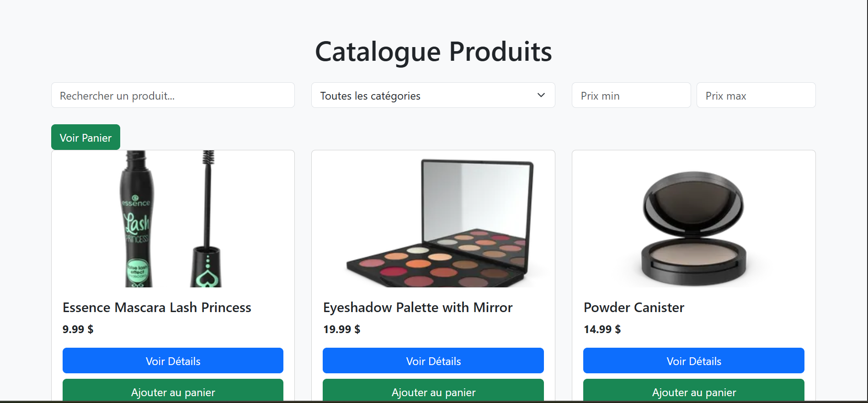Open the Voir Panier cart button
Screen dimensions: 868x403
point(85,137)
